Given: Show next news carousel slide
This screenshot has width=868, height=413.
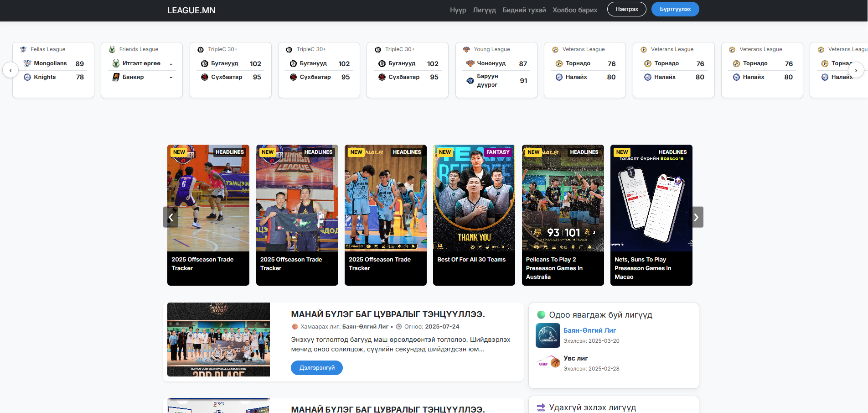Looking at the screenshot, I should pyautogui.click(x=696, y=217).
